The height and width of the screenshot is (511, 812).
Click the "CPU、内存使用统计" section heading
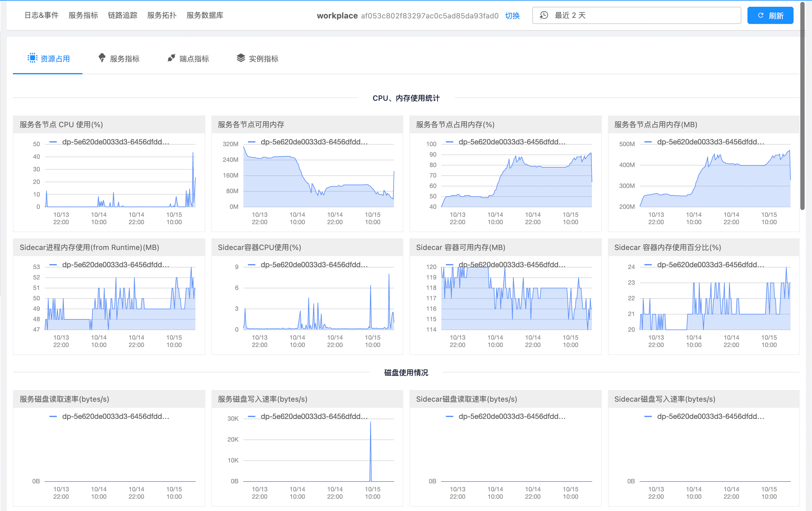point(406,98)
